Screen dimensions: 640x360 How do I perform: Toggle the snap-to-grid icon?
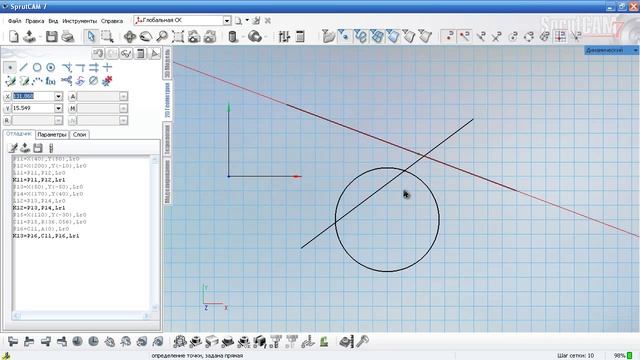560,37
